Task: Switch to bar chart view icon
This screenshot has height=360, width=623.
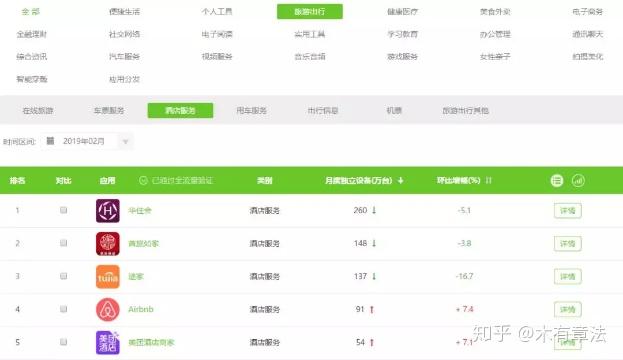Action: click(578, 181)
